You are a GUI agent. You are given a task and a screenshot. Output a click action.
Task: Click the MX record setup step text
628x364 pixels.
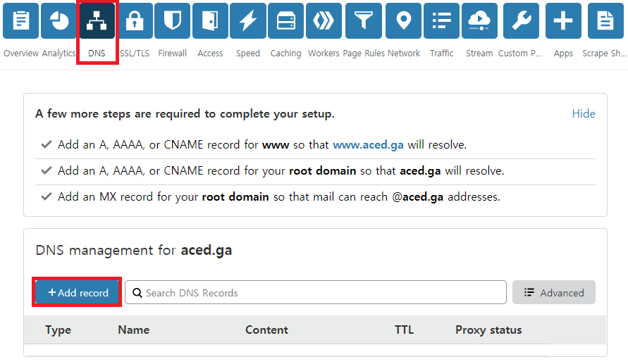(278, 197)
